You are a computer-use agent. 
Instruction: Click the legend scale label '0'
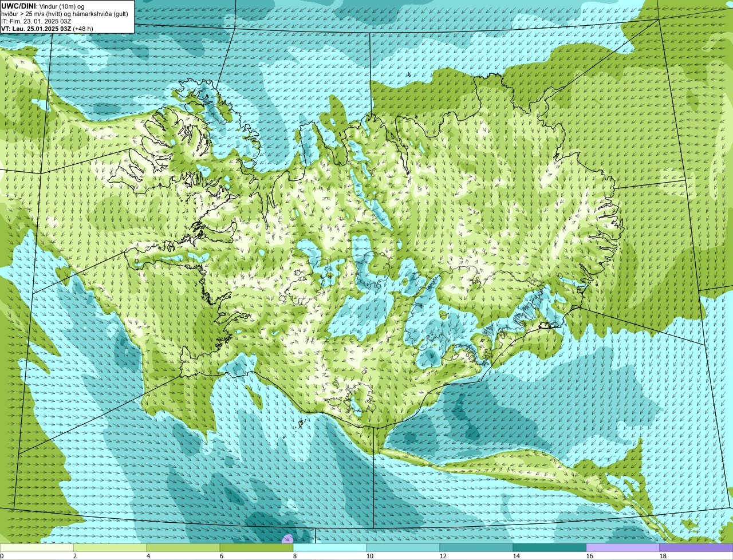[2, 556]
